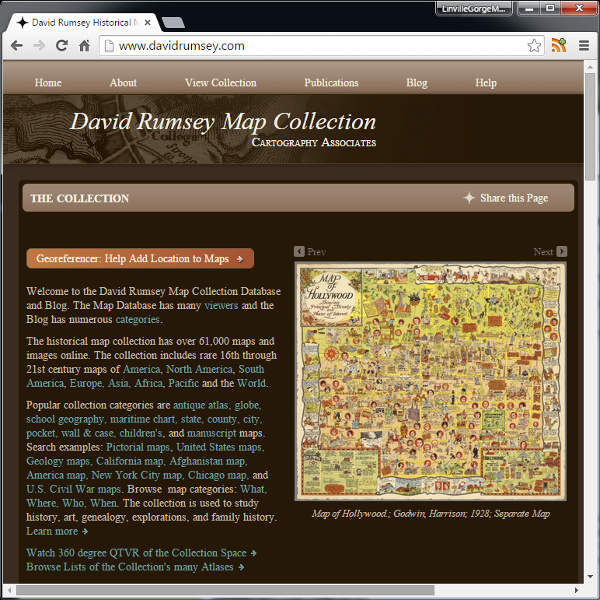
Task: Click the page icon in address bar
Action: 109,46
